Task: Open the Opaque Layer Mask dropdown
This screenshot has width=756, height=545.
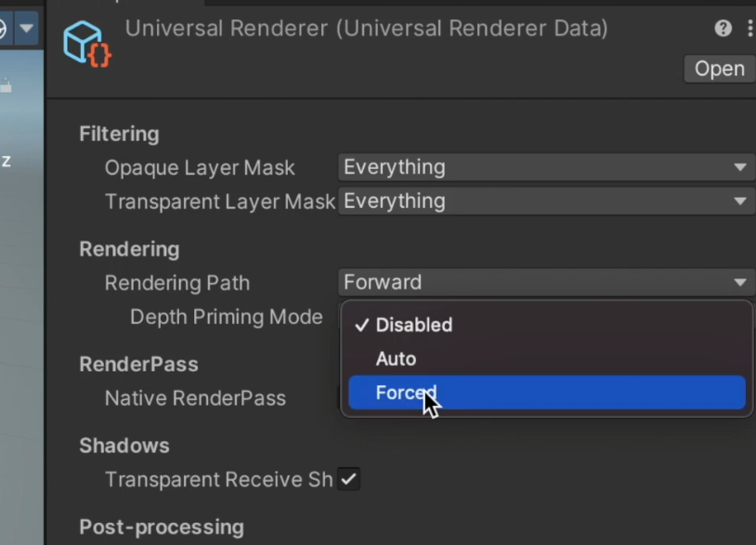Action: pyautogui.click(x=546, y=167)
